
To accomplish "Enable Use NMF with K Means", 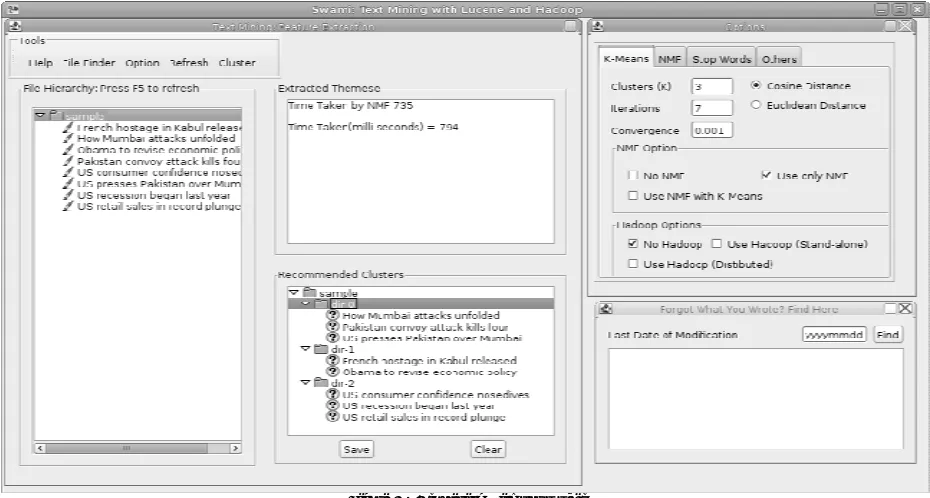I will point(633,196).
